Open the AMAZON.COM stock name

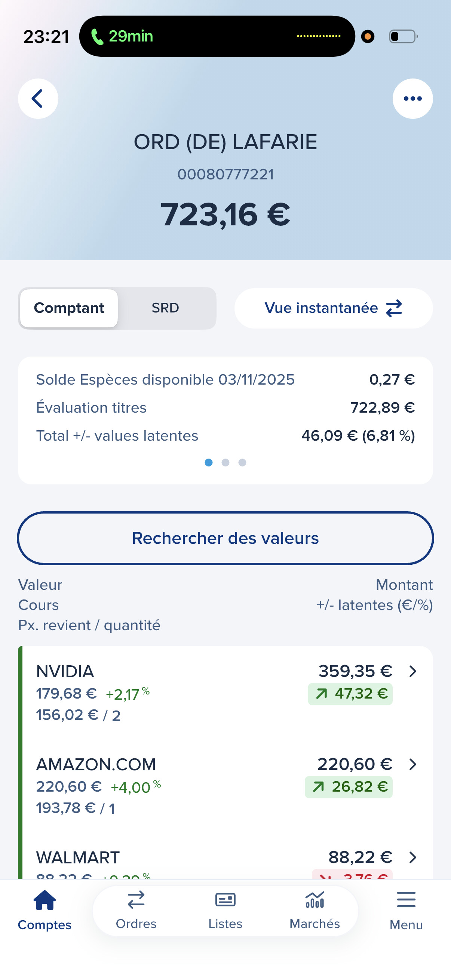click(x=96, y=765)
